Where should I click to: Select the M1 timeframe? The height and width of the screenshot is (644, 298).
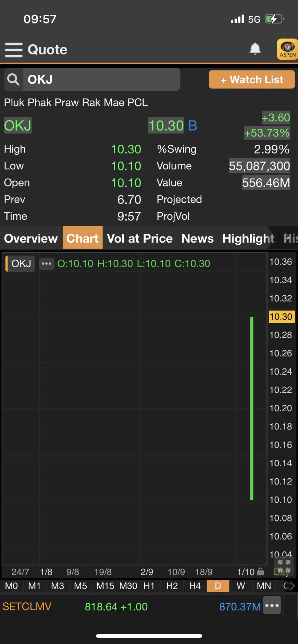(34, 586)
